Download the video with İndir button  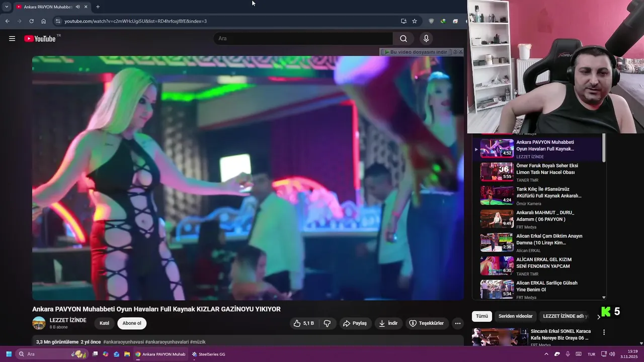(x=388, y=323)
